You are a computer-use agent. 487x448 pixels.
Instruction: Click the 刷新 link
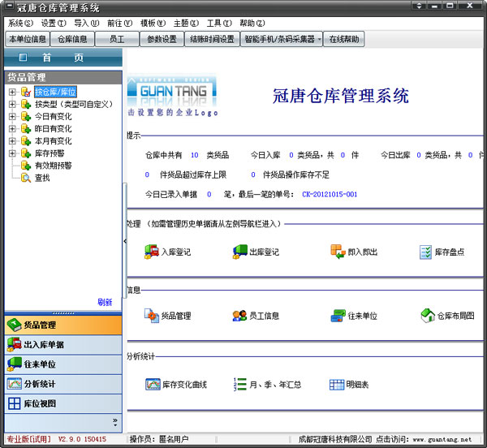tap(105, 302)
